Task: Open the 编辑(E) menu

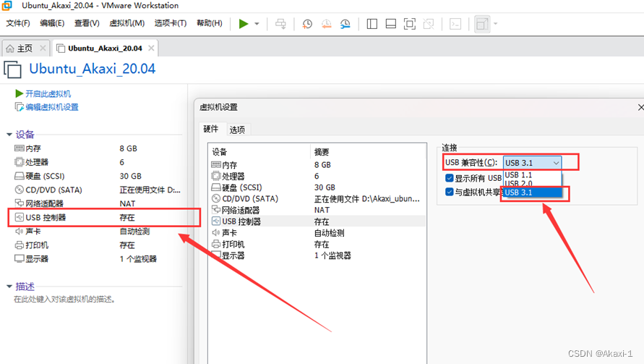Action: coord(52,23)
